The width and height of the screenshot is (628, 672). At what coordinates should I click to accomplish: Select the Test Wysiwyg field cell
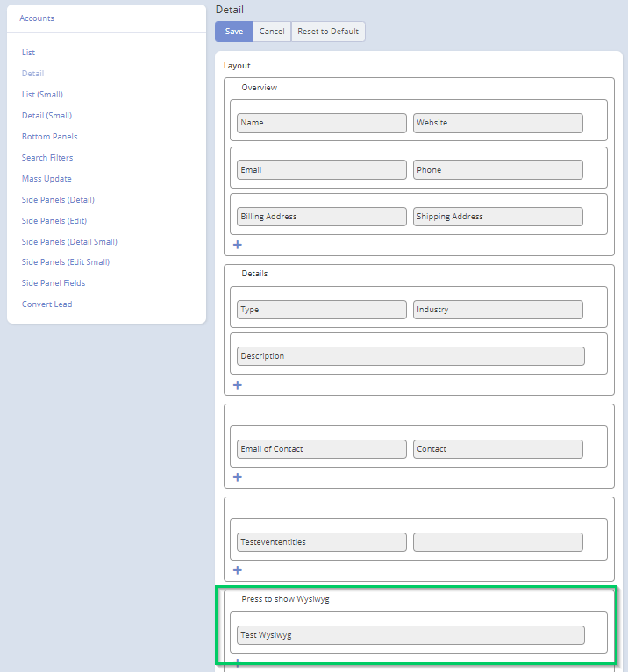(x=410, y=635)
